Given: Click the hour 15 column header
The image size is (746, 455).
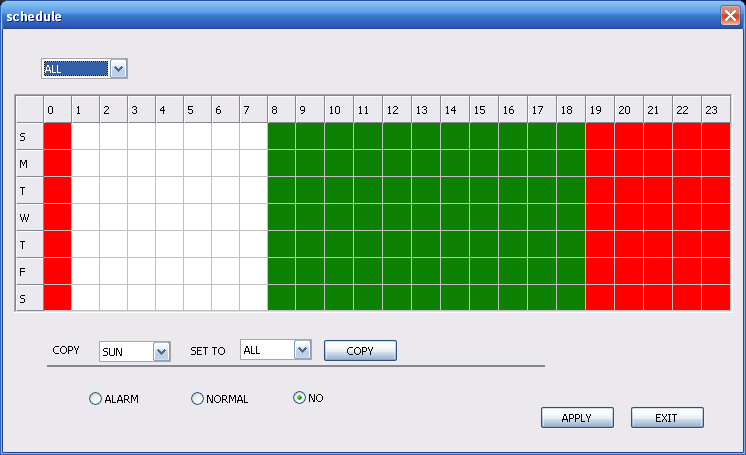Looking at the screenshot, I should pyautogui.click(x=484, y=109).
